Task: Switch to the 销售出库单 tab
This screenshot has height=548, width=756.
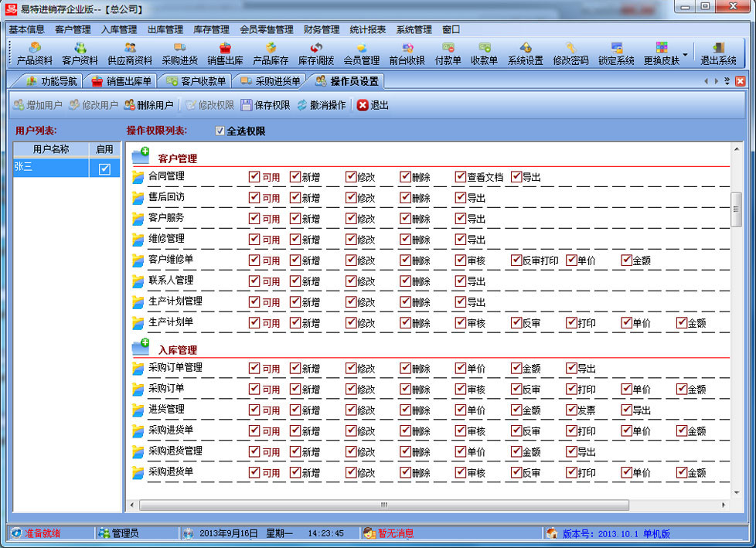Action: pyautogui.click(x=122, y=81)
